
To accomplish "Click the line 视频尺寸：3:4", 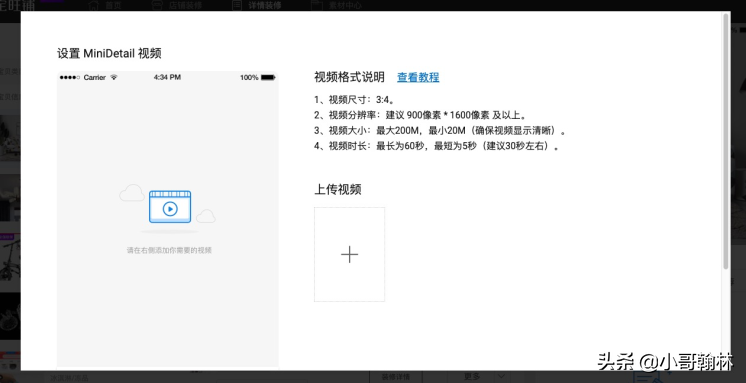I will tap(354, 100).
